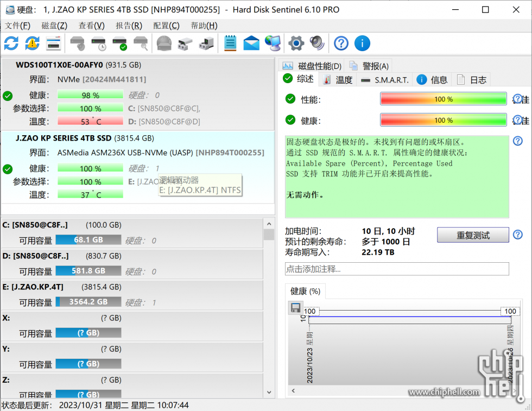Switch to the 磁盘性能(D) tab
Image resolution: width=532 pixels, height=411 pixels.
click(312, 66)
